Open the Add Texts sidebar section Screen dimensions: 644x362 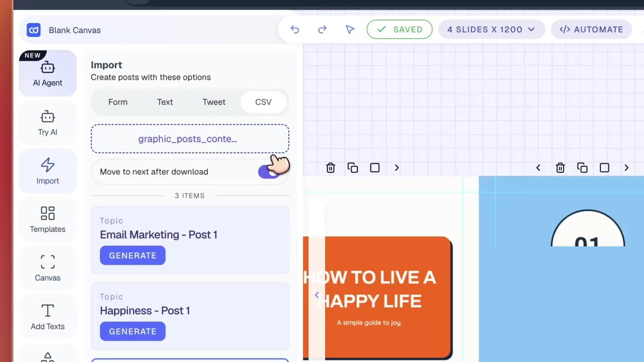click(48, 317)
